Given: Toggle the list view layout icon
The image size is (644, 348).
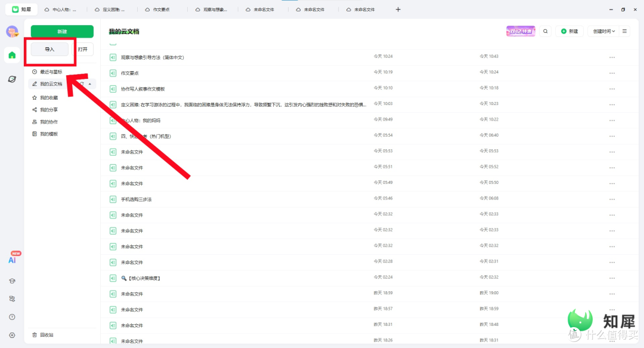Looking at the screenshot, I should pos(624,31).
